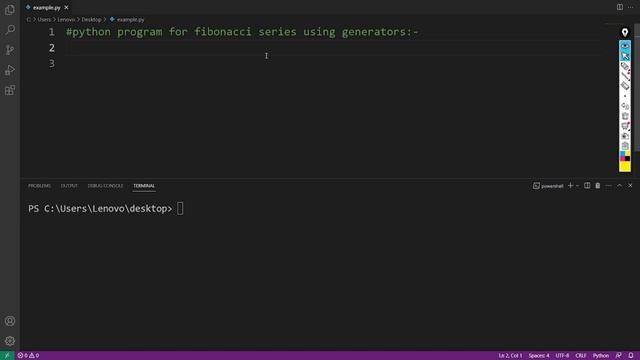640x360 pixels.
Task: Click the small dot size option in annotation toolbar
Action: point(625,96)
